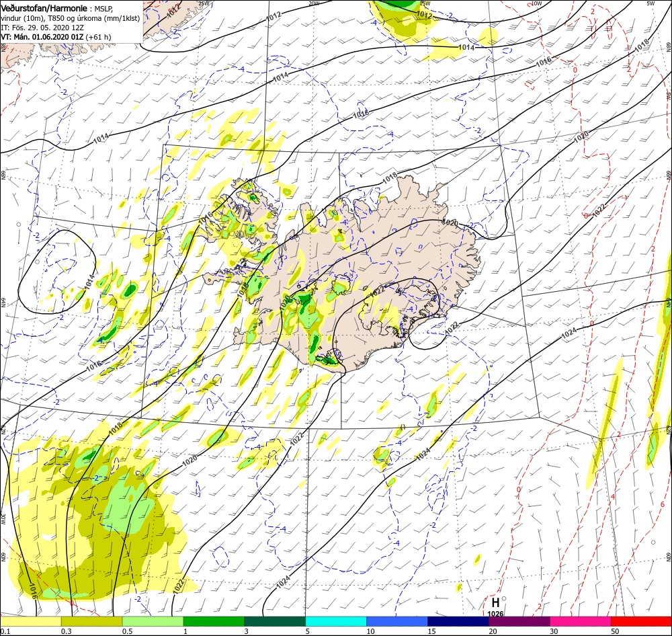Pick the dark green 3–5 legend swatch
The height and width of the screenshot is (636, 672).
coord(275,621)
